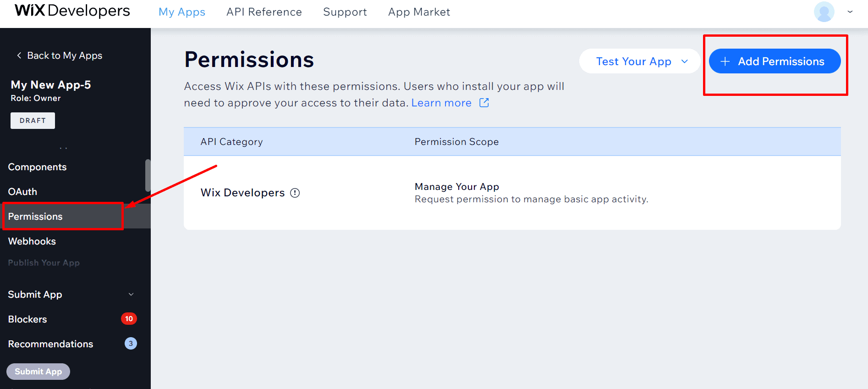
Task: Open the Blockers list
Action: pyautogui.click(x=27, y=319)
